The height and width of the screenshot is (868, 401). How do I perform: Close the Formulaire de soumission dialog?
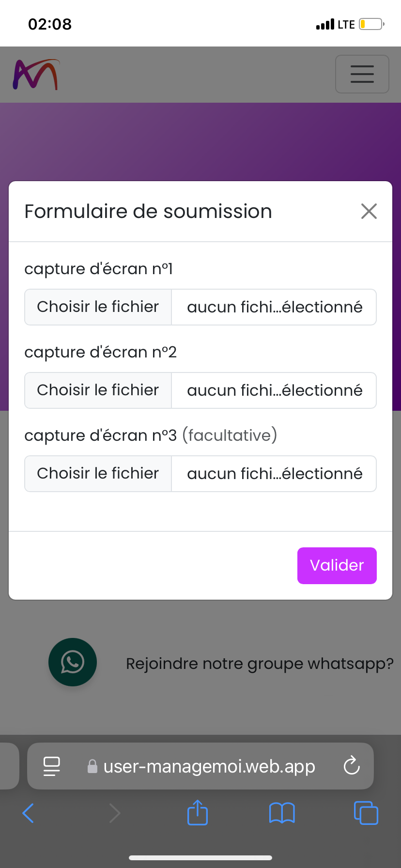(369, 211)
